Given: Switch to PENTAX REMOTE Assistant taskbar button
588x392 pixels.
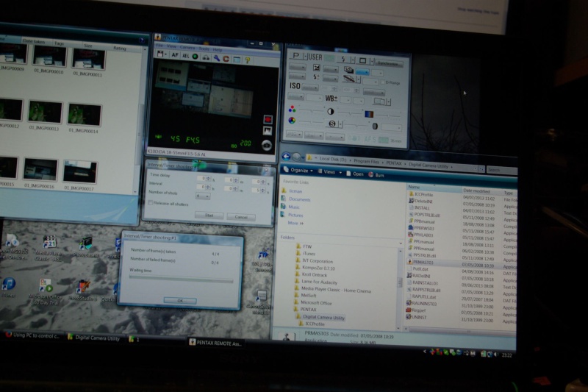Looking at the screenshot, I should [x=216, y=343].
